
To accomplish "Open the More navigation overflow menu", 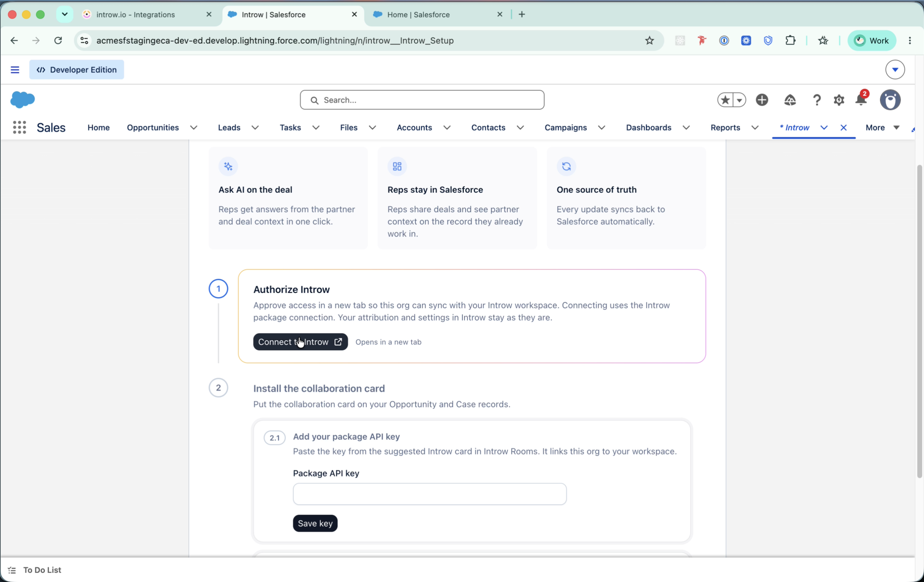I will (x=882, y=128).
